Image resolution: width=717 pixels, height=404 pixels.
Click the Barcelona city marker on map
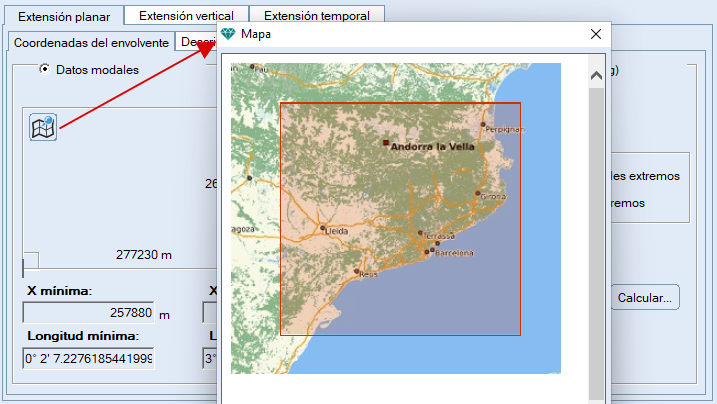[x=432, y=249]
